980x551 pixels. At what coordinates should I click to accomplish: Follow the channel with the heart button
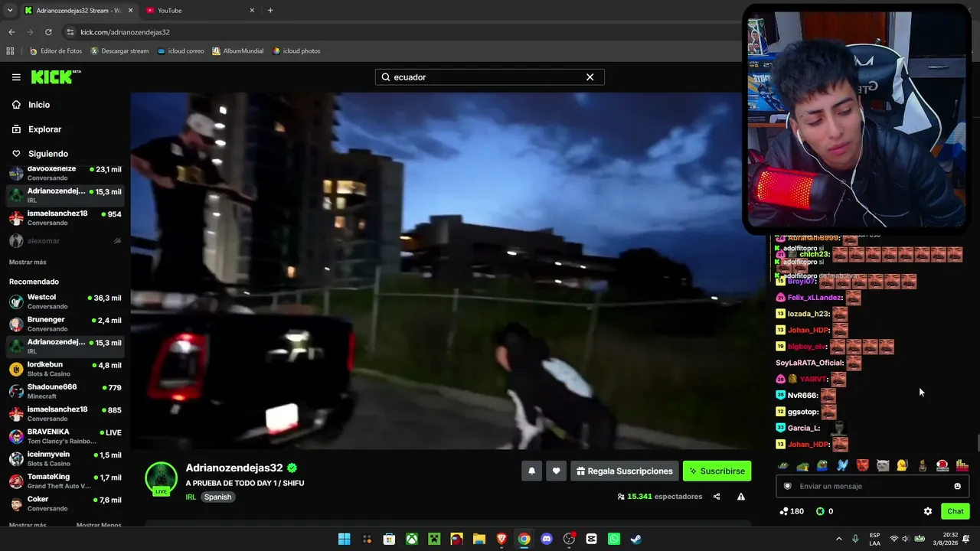[x=557, y=471]
